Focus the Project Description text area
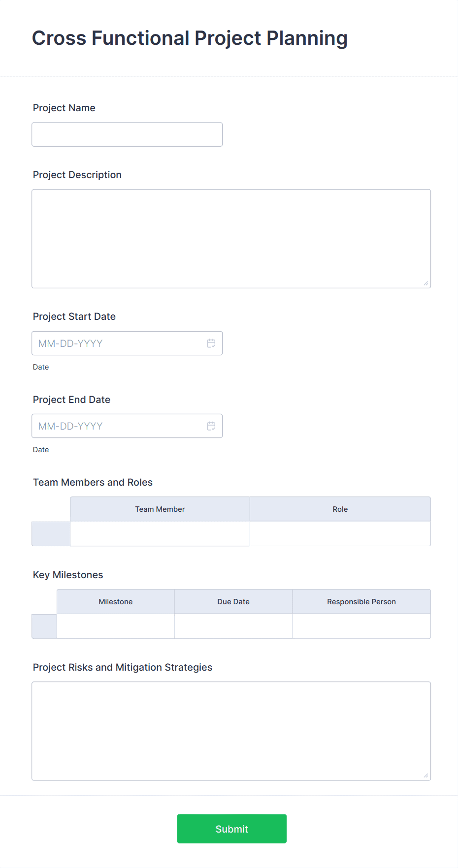Screen dimensions: 458x868 (231, 238)
